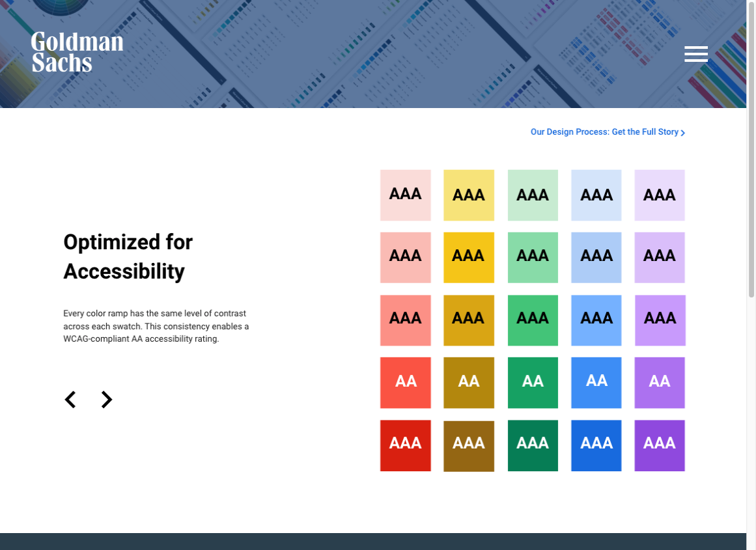Pick the second-row light blue AAA swatch
Screen dimensions: 756x550
(596, 257)
